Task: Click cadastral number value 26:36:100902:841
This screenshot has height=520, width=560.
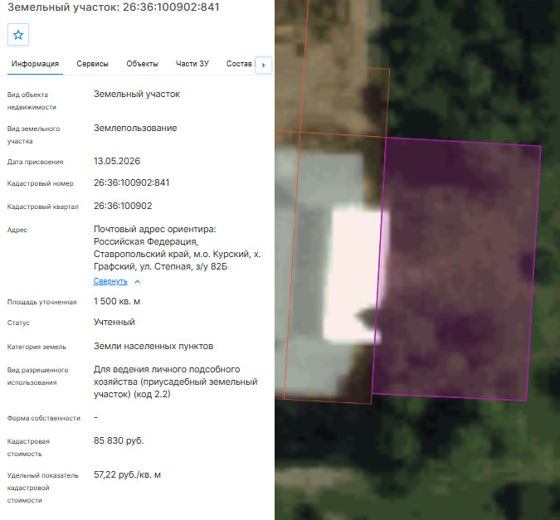Action: [x=131, y=183]
